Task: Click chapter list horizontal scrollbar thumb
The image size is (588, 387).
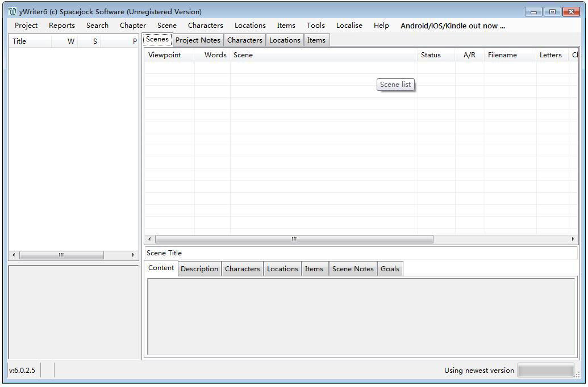Action: (x=61, y=255)
